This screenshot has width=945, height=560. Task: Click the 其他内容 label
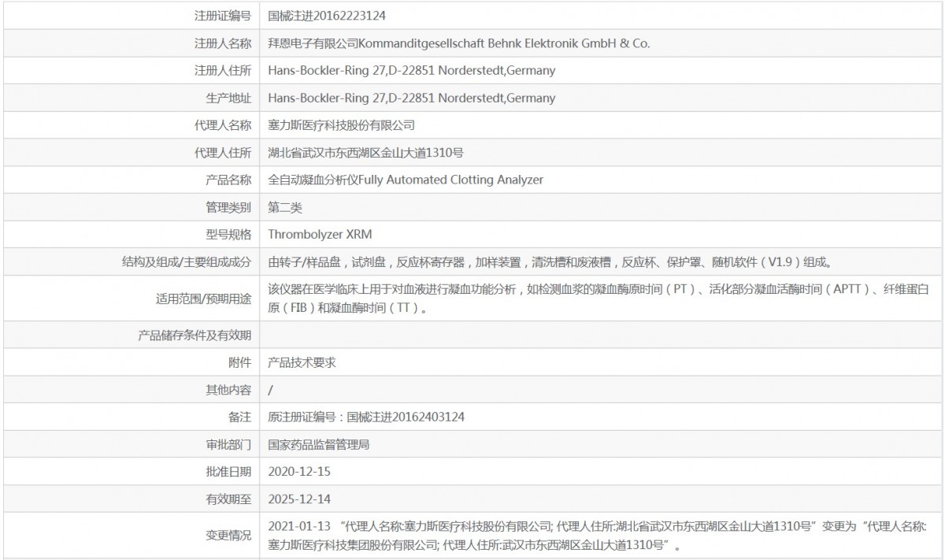coord(228,390)
